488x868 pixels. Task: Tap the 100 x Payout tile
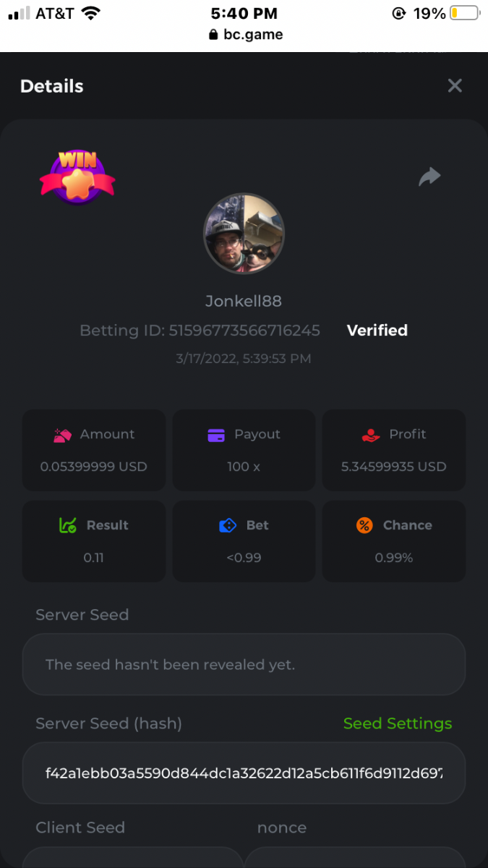point(244,451)
